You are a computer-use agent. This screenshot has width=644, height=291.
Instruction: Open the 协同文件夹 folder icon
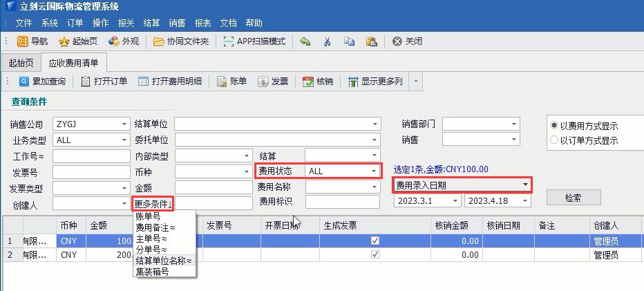[159, 41]
